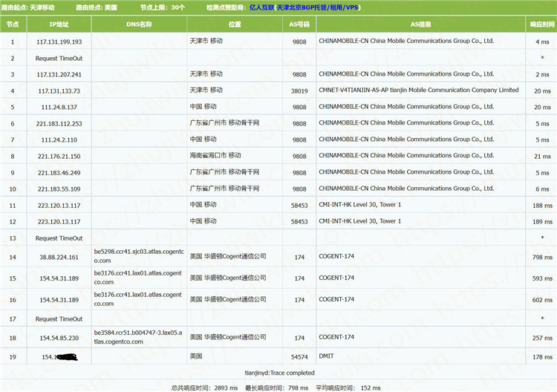Viewport: 557px width, 392px height.
Task: Click the 178 ms response time
Action: coord(542,357)
